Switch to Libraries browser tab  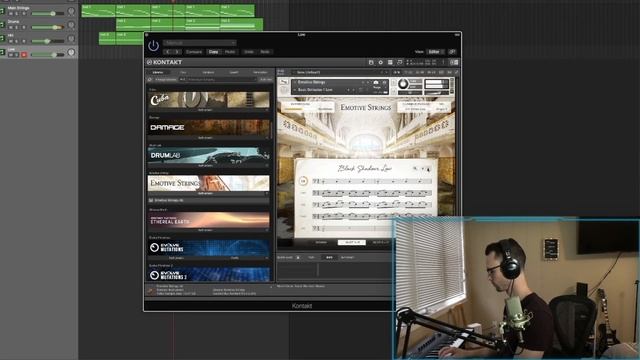(158, 72)
